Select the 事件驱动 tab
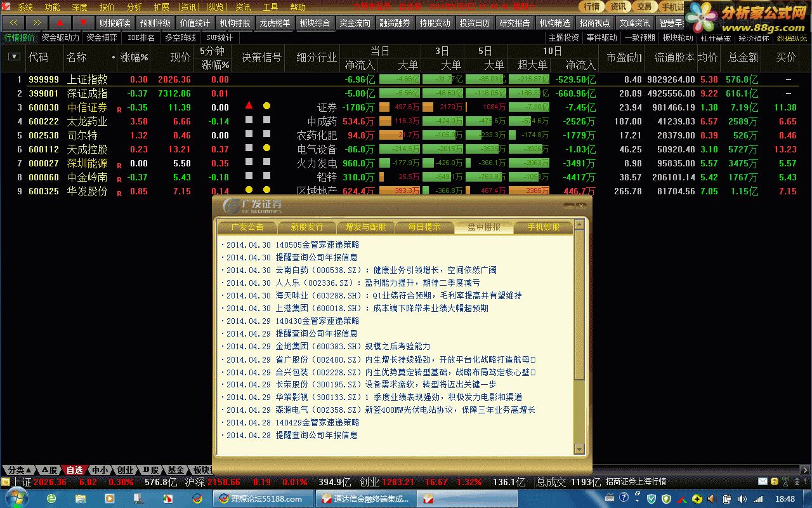Viewport: 812px width, 508px height. point(601,37)
